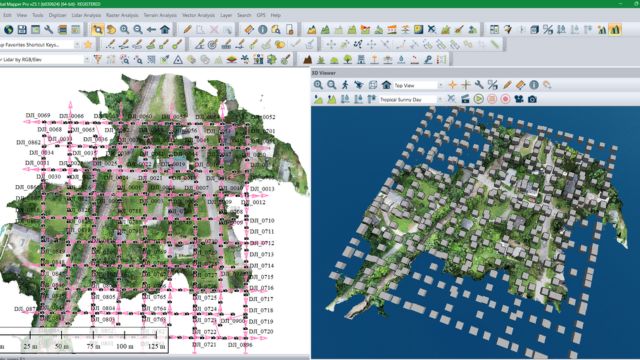Click the orange compass cross in 3D Viewer toolbar
Image resolution: width=640 pixels, height=360 pixels.
[452, 85]
